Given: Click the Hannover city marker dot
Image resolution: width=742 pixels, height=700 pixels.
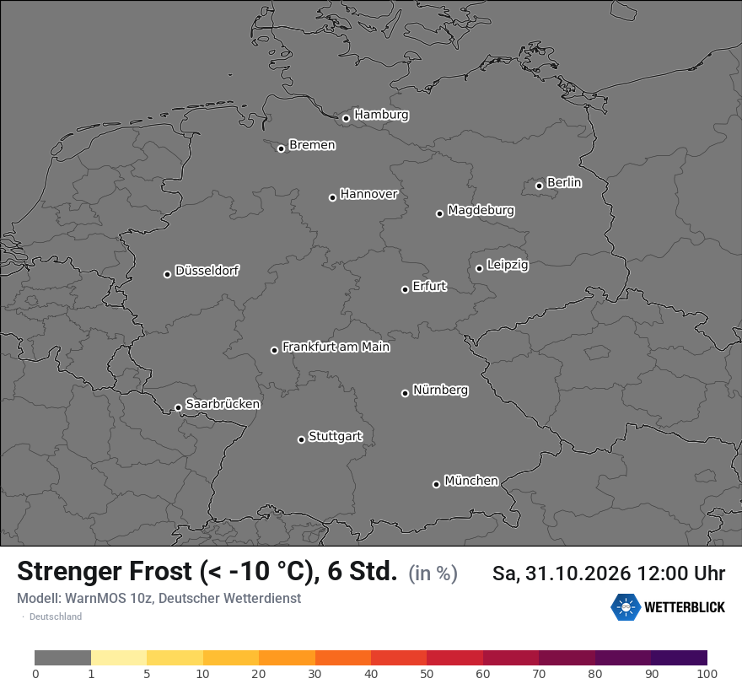Looking at the screenshot, I should coord(333,197).
